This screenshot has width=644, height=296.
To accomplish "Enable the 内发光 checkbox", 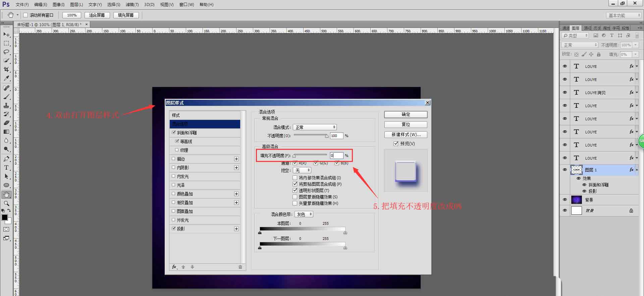I will [x=174, y=176].
